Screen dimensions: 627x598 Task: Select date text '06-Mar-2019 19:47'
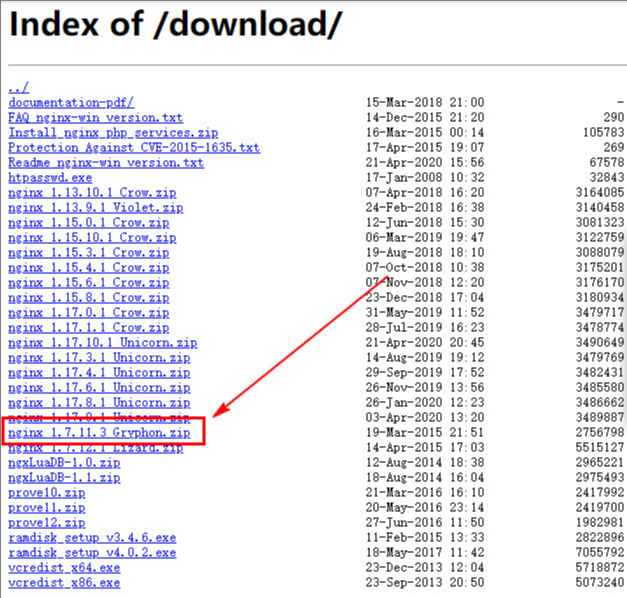click(x=425, y=238)
